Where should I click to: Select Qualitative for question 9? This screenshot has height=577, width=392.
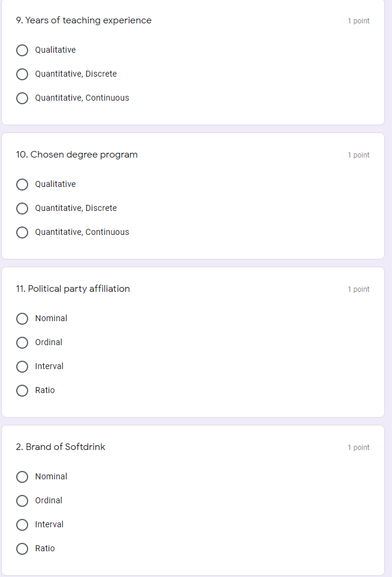[22, 50]
